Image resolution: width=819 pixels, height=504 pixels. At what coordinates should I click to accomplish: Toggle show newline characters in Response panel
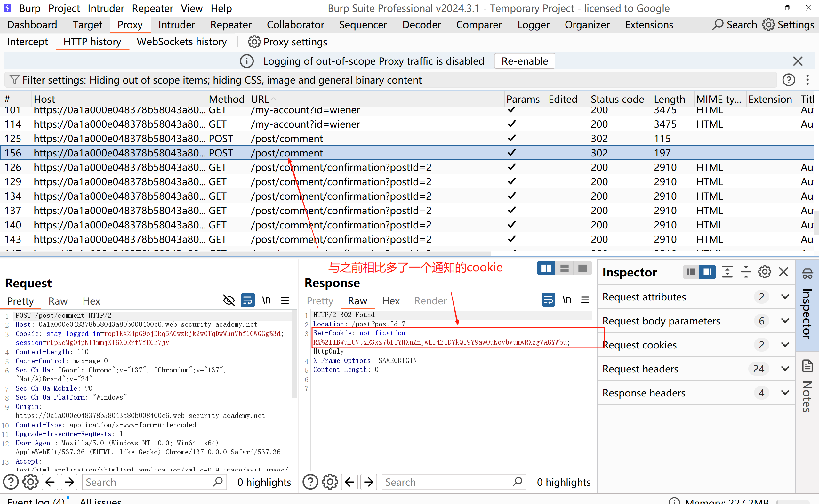coord(567,300)
